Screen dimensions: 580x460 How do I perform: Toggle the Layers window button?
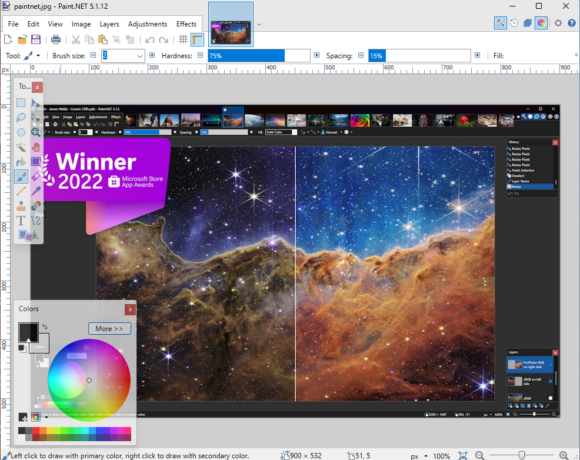click(527, 23)
